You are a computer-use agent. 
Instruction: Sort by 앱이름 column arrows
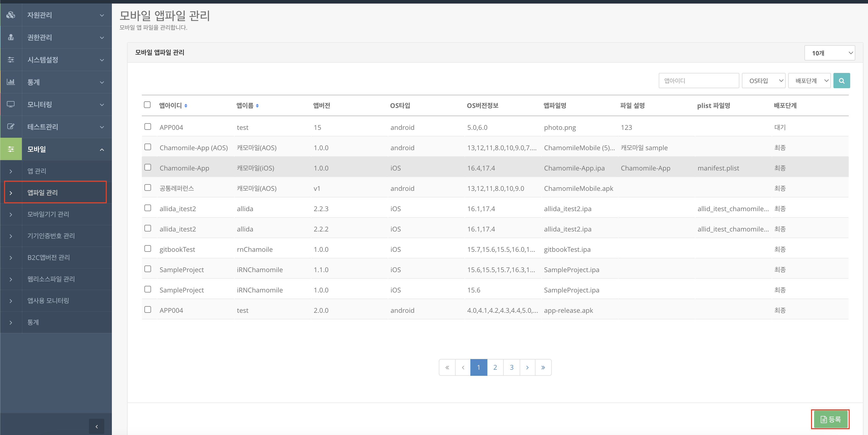pyautogui.click(x=257, y=106)
